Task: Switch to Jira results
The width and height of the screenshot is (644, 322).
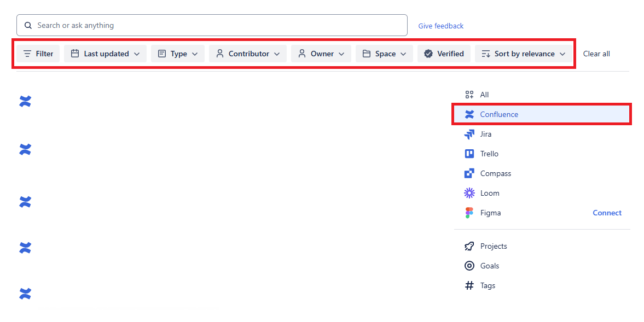Action: [x=542, y=134]
